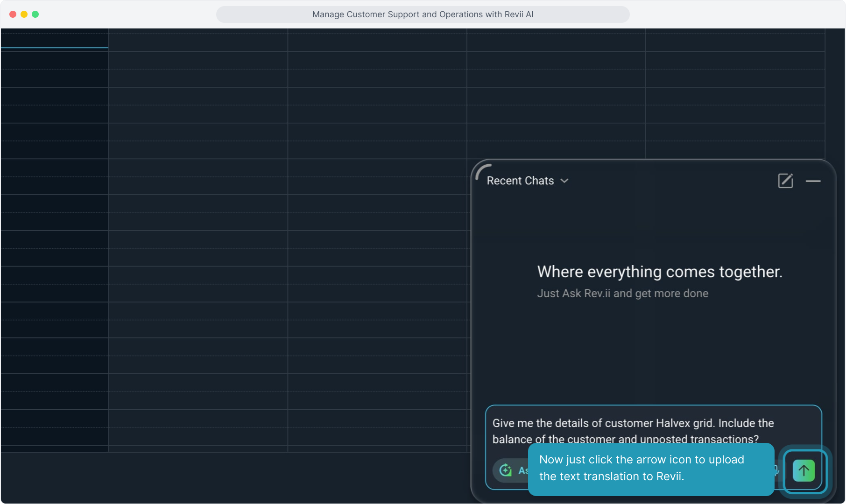846x504 pixels.
Task: Minimize the Revii chat panel
Action: pyautogui.click(x=813, y=181)
